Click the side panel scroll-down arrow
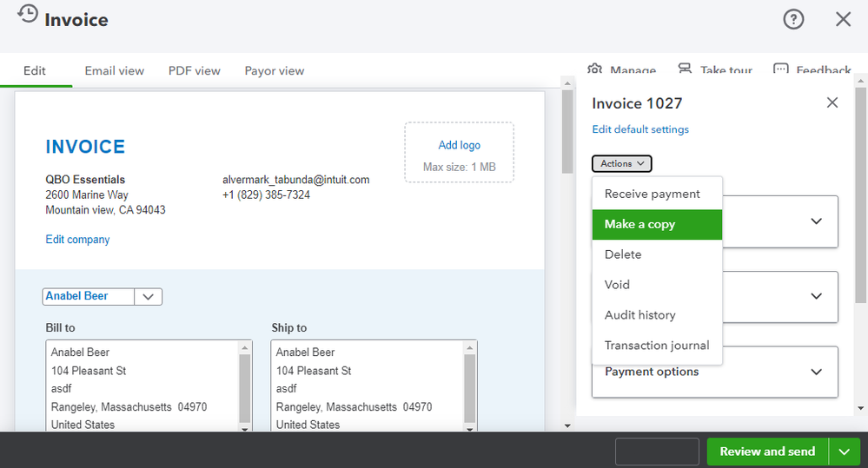868x468 pixels. (860, 408)
